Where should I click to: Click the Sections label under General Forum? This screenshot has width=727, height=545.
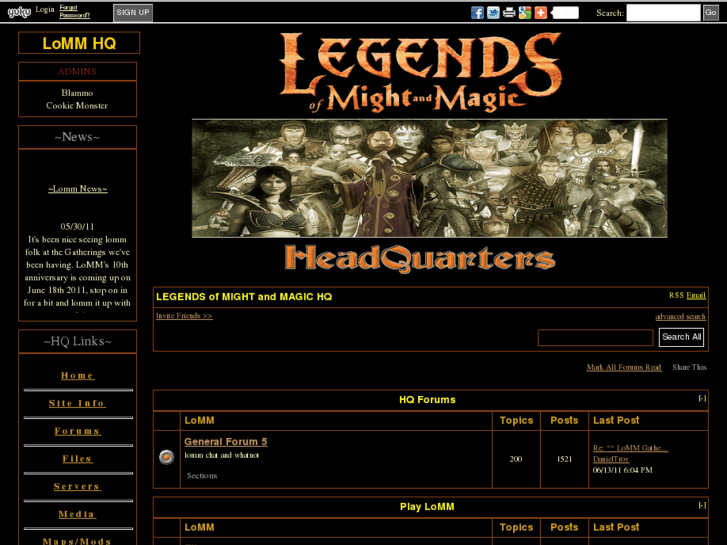tap(202, 476)
